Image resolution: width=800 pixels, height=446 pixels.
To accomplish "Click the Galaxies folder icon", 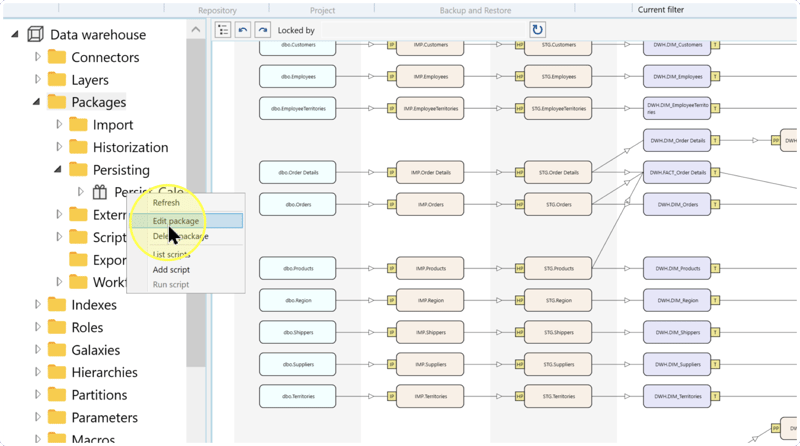I will (57, 350).
